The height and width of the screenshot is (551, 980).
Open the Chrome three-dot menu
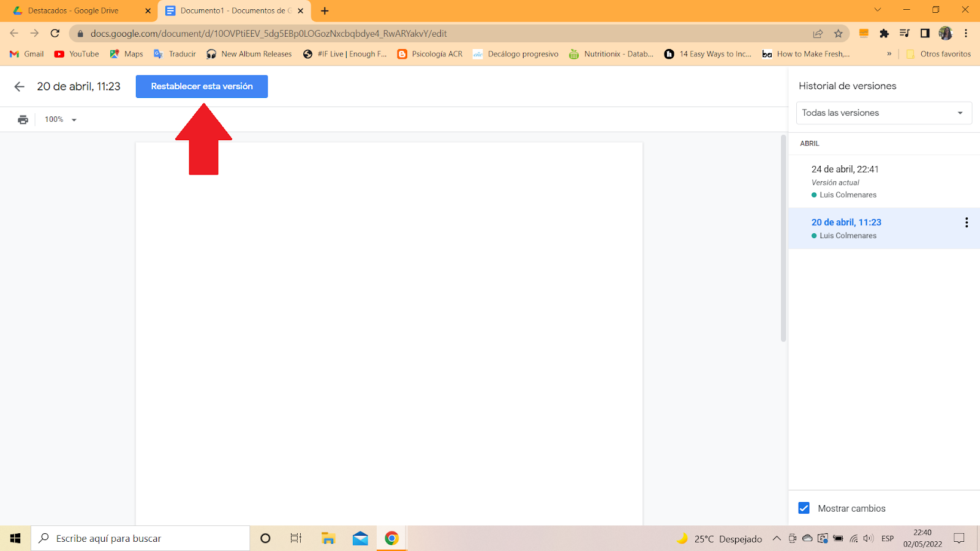[x=966, y=33]
